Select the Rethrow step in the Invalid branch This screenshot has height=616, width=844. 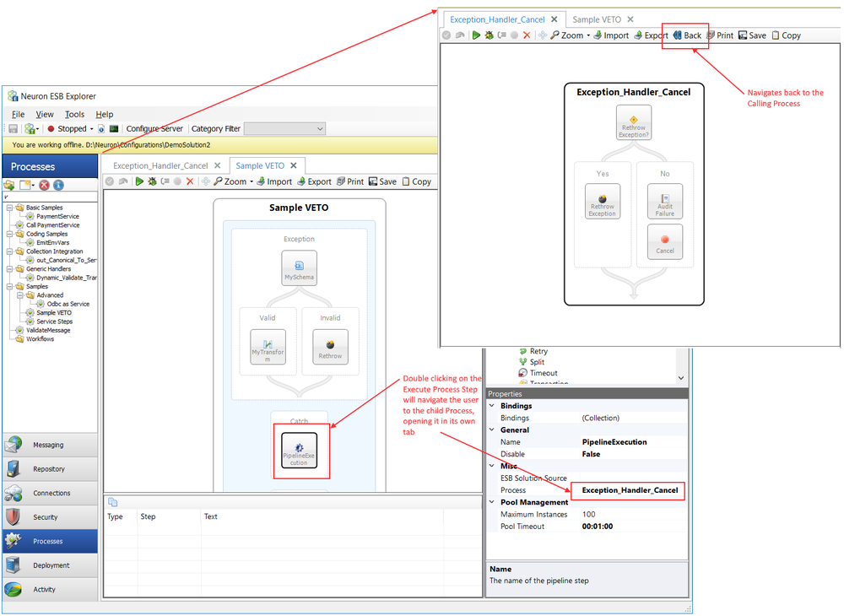(331, 347)
